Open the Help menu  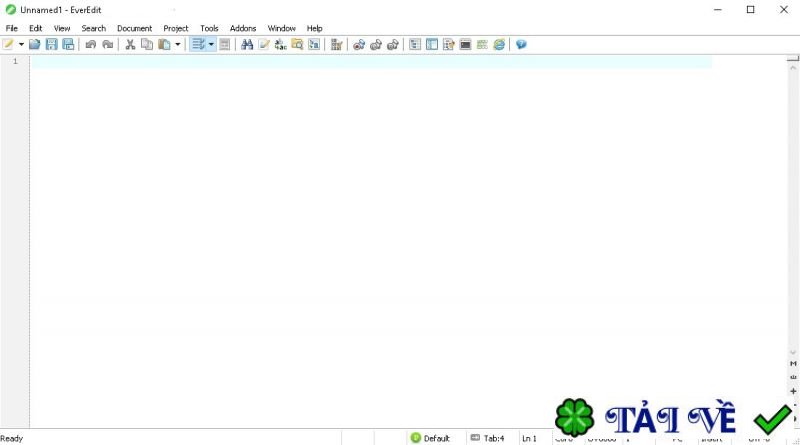point(314,28)
